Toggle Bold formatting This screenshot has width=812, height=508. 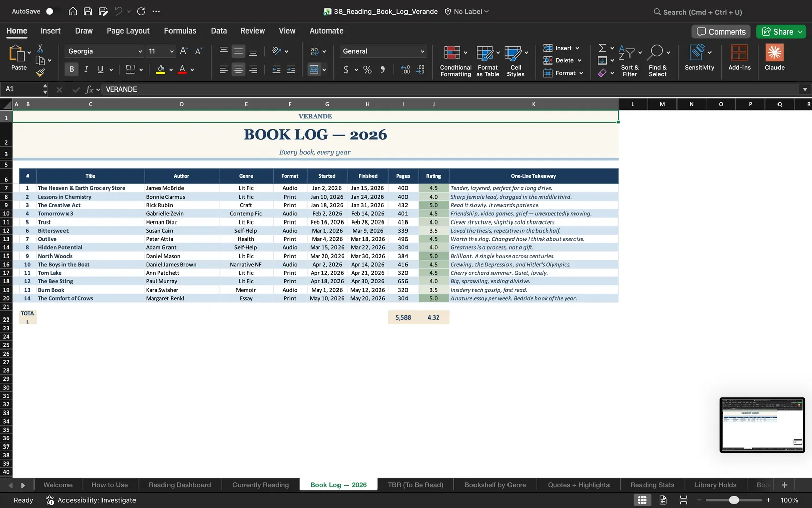72,69
